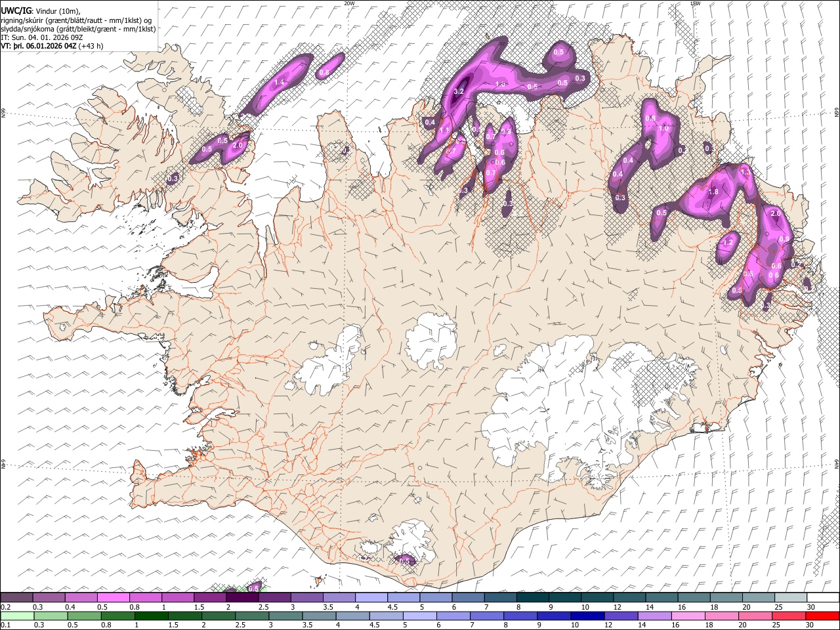Click the 'VT: þri. 06.01.2026 04Z (+43 h)' line
Image resolution: width=840 pixels, height=630 pixels.
[52, 46]
